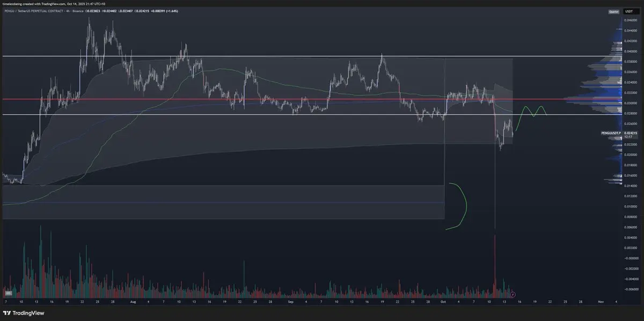The height and width of the screenshot is (321, 644).
Task: Click the 0.046000 price axis label
Action: pos(631,20)
